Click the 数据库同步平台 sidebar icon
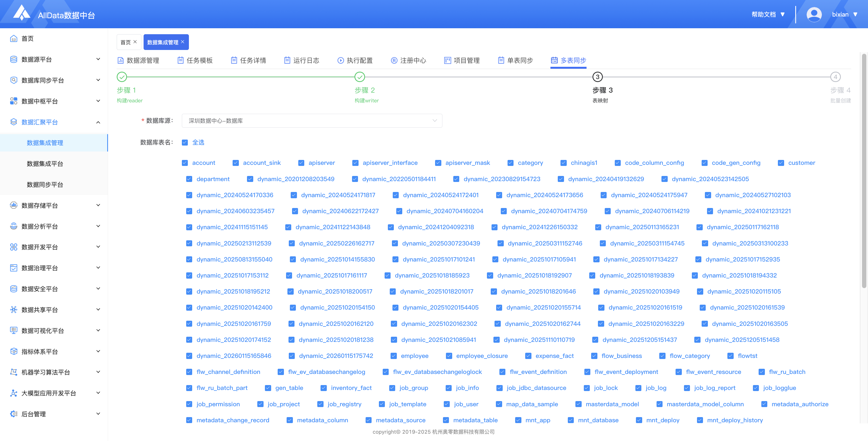868x441 pixels. click(14, 80)
